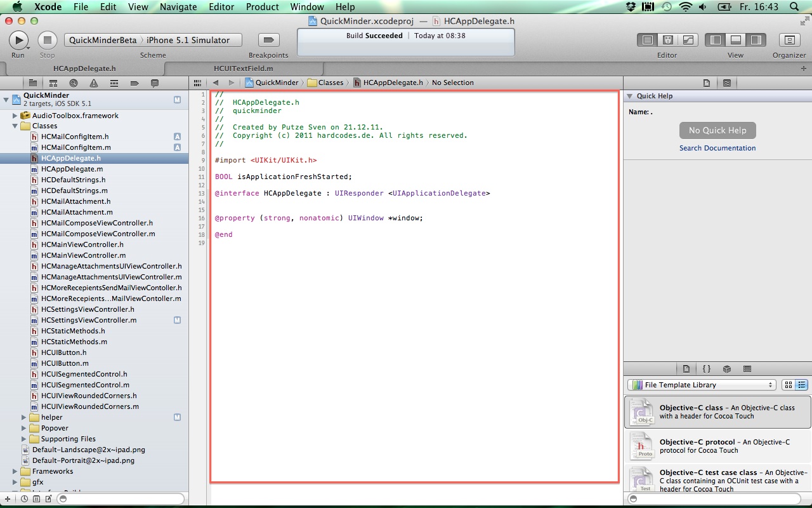Click QuickMinder in the jump bar

272,83
